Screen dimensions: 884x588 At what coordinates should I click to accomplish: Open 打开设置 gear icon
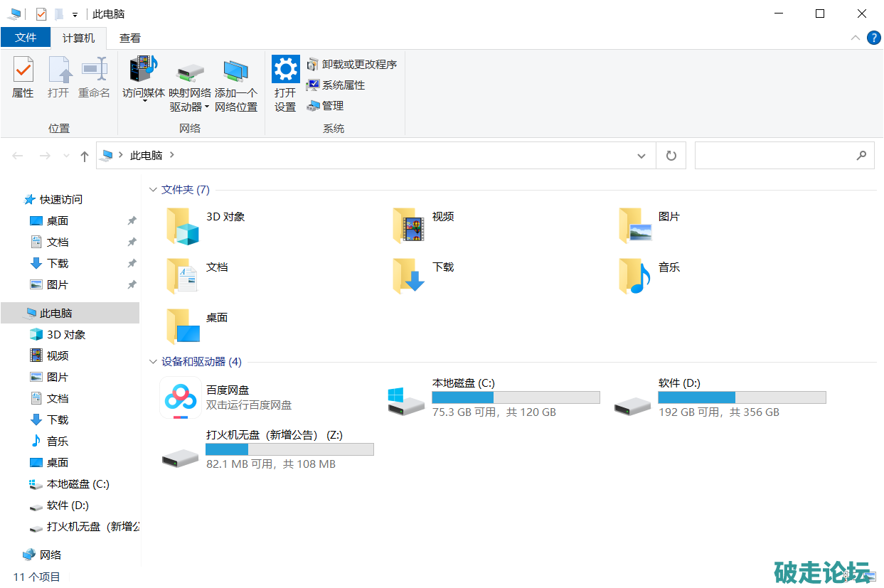[285, 70]
